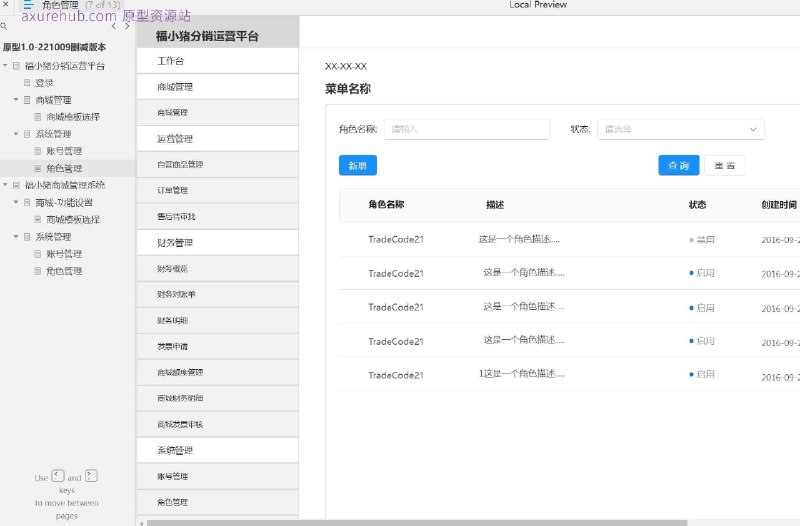This screenshot has width=800, height=526.
Task: Select 售后待审批 submenu item
Action: tap(218, 216)
